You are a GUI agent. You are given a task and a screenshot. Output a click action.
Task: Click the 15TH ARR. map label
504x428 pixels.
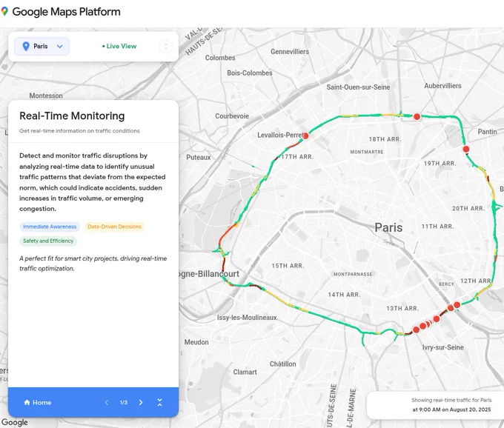point(288,266)
